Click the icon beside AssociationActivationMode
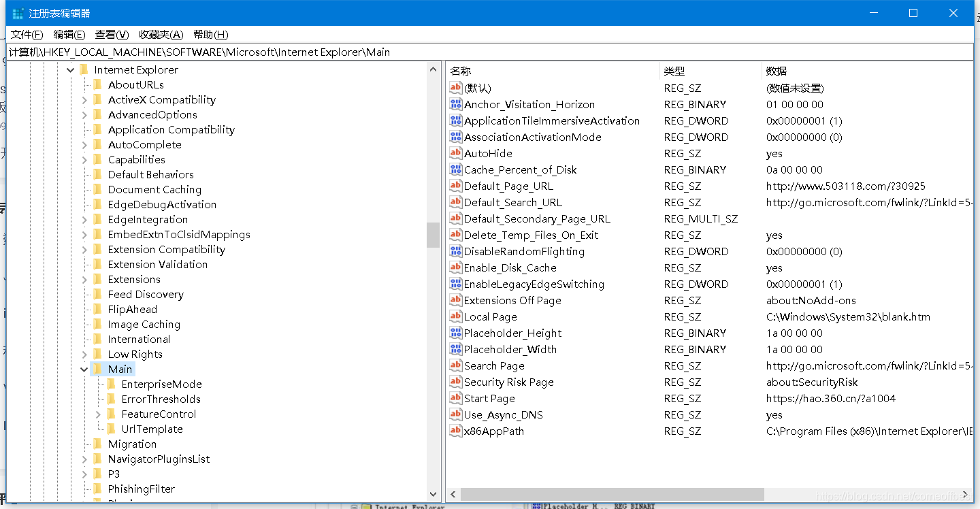The width and height of the screenshot is (980, 509). (x=456, y=137)
